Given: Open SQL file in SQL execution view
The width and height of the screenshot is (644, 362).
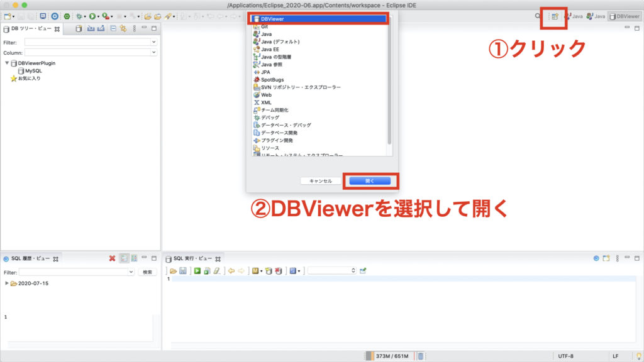Looking at the screenshot, I should click(173, 271).
